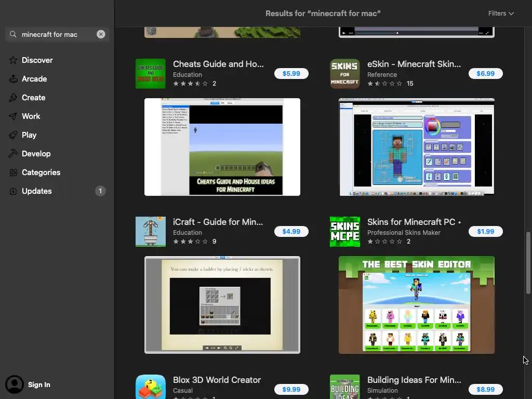Buy Building Ideas for $8.99
Screen dimensions: 532x399
(x=486, y=390)
